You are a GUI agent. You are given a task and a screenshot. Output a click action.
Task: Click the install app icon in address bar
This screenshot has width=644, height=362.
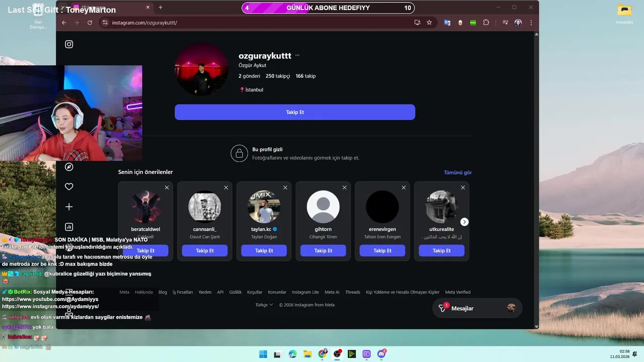[417, 23]
